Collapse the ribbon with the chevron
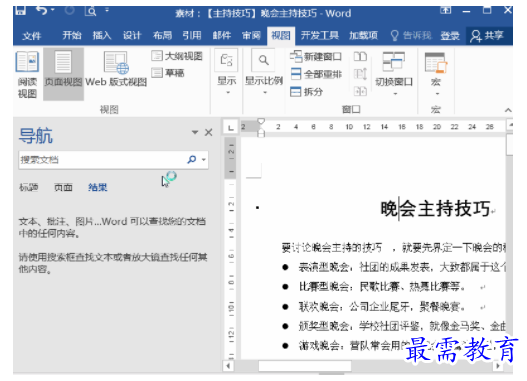Screen dimensions: 527x381 pyautogui.click(x=508, y=110)
